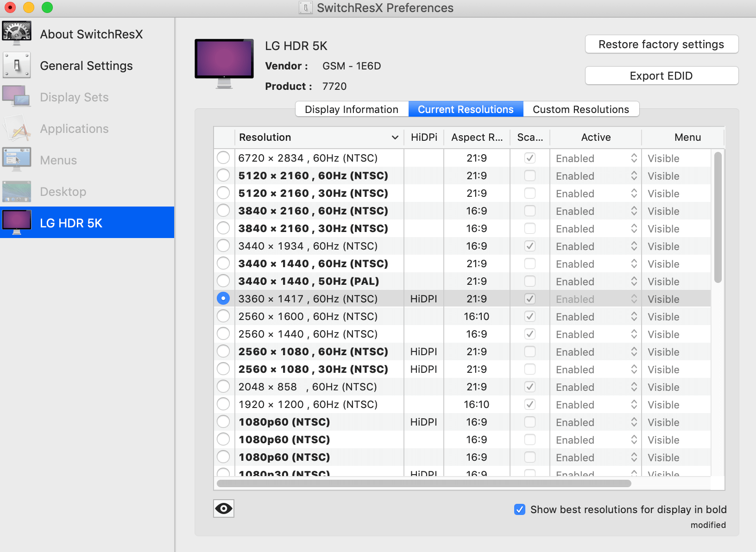This screenshot has height=552, width=756.
Task: Toggle scaled checkbox for 1920 × 1200
Action: [530, 404]
